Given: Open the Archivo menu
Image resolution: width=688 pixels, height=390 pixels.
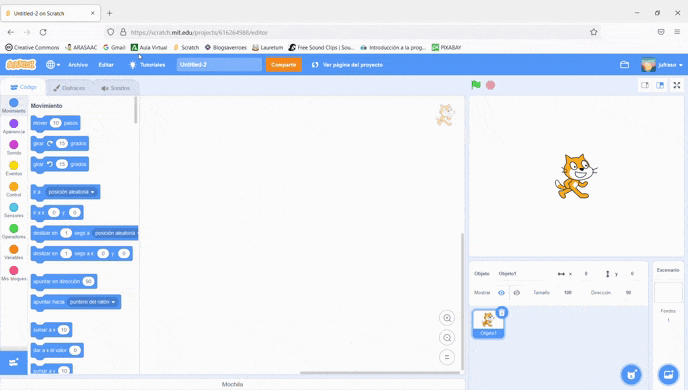Looking at the screenshot, I should click(x=78, y=64).
